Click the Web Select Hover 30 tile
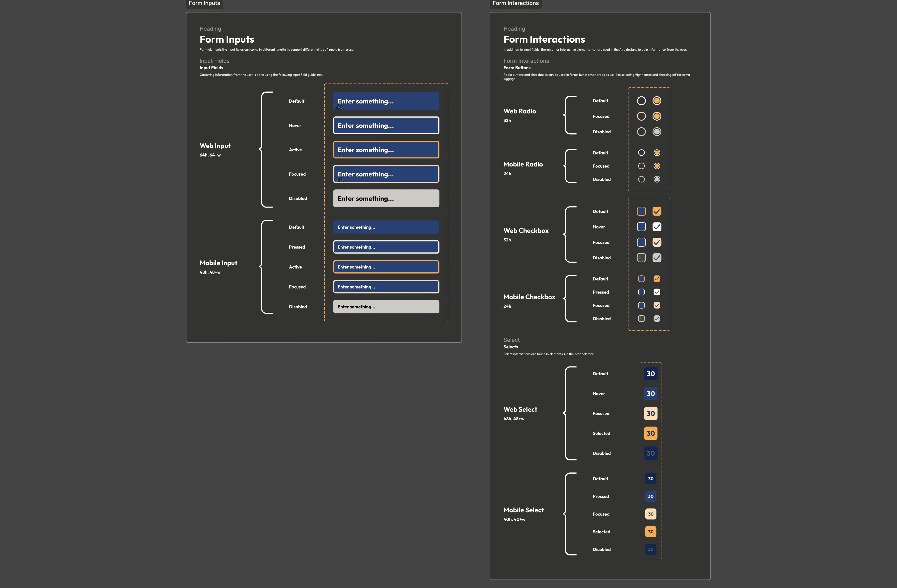 pyautogui.click(x=651, y=393)
